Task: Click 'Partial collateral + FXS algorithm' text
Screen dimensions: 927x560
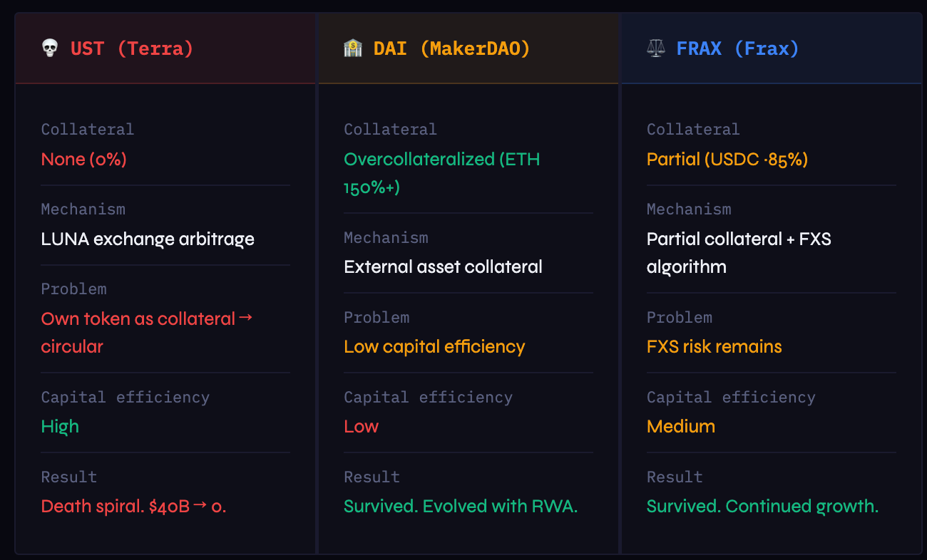Action: coord(739,253)
